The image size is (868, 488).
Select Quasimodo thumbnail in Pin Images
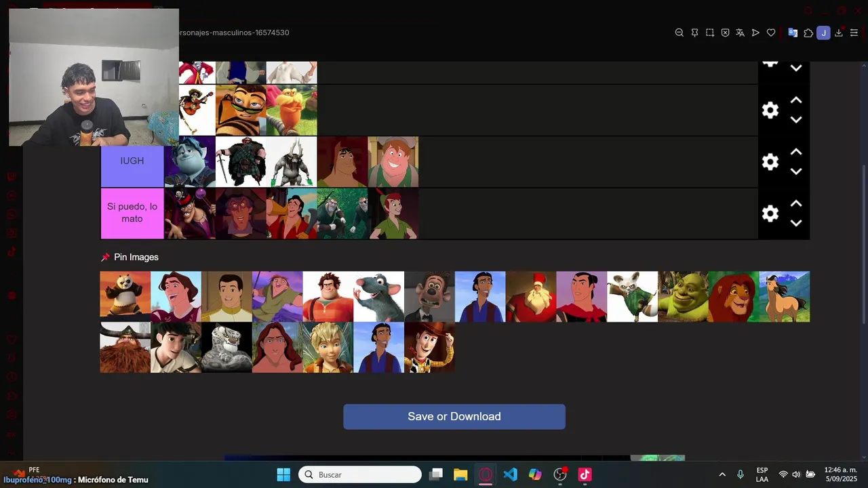277,297
